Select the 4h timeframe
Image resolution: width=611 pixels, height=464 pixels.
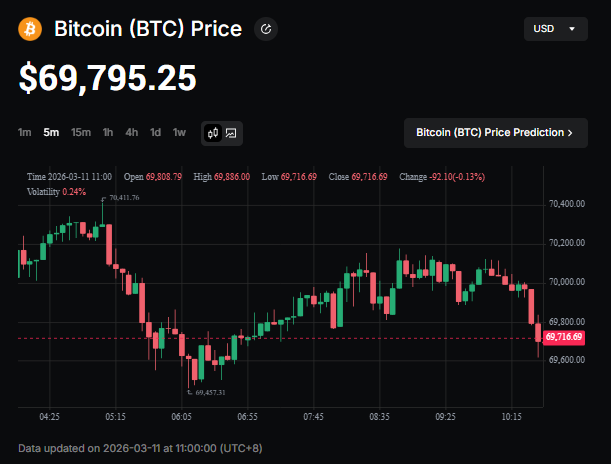[x=132, y=132]
